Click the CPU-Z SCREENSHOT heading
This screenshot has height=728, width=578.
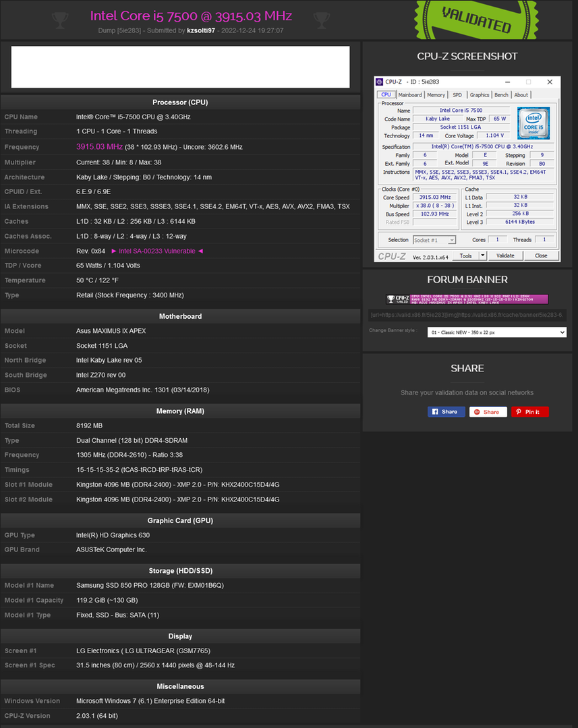[467, 57]
